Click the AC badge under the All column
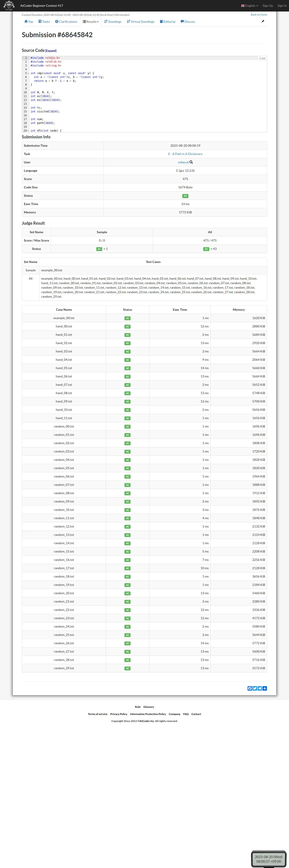Screen dimensions: 289x868 tap(206, 249)
